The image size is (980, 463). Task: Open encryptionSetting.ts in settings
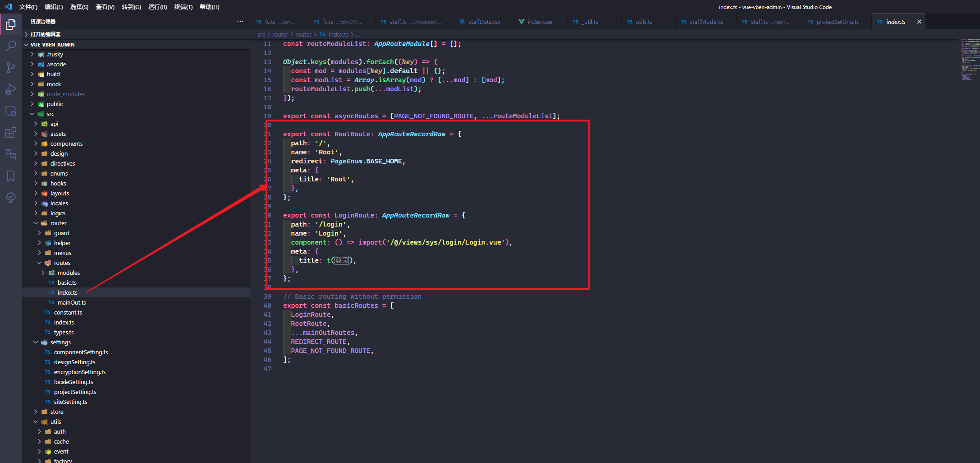tap(80, 372)
